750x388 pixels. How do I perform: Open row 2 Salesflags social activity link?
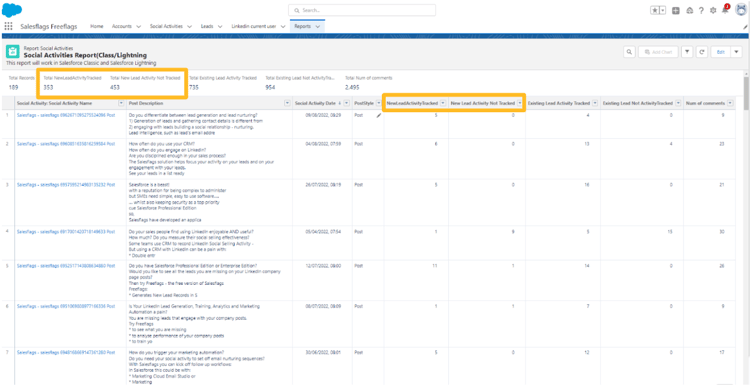pyautogui.click(x=66, y=144)
